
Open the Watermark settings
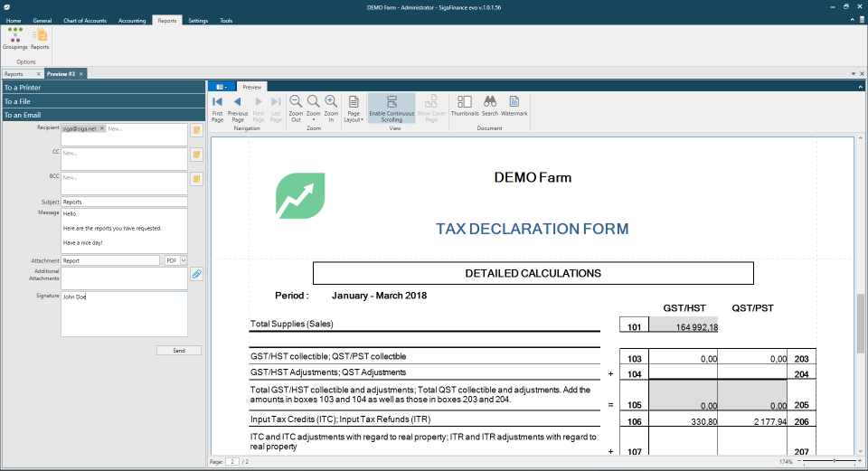(514, 106)
